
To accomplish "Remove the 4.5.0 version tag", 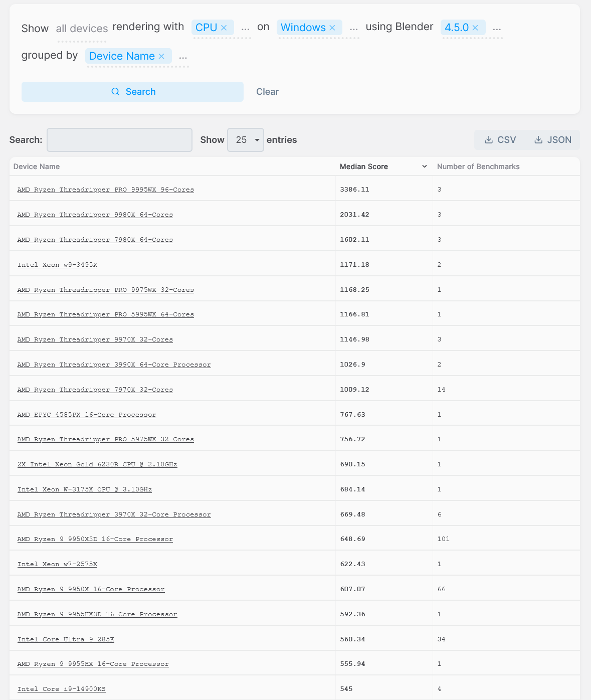I will pos(475,28).
